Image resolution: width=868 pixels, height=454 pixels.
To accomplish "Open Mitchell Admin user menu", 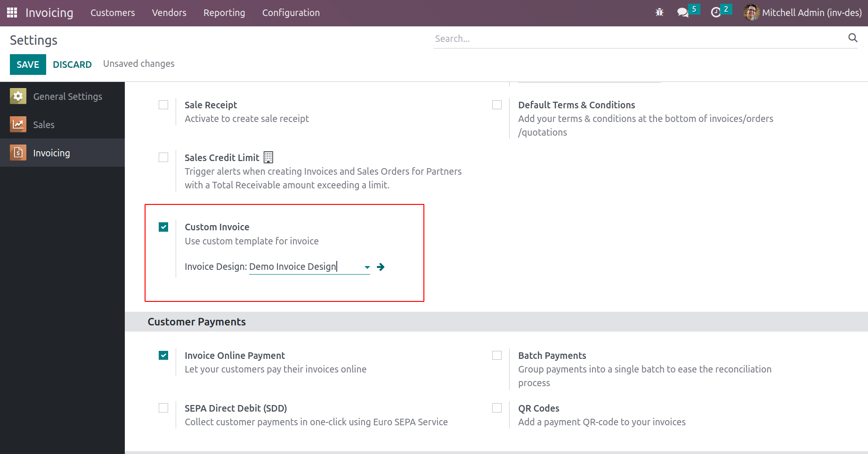I will pos(803,13).
